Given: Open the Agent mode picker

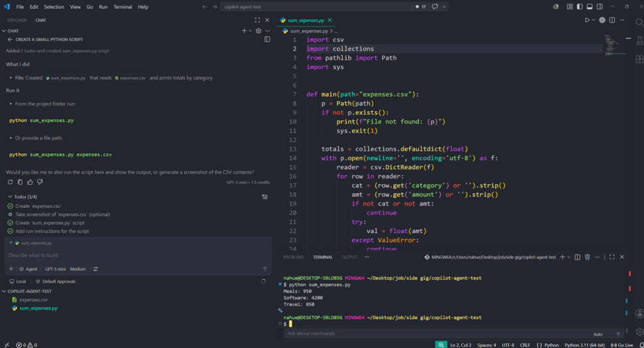Looking at the screenshot, I should pos(28,269).
